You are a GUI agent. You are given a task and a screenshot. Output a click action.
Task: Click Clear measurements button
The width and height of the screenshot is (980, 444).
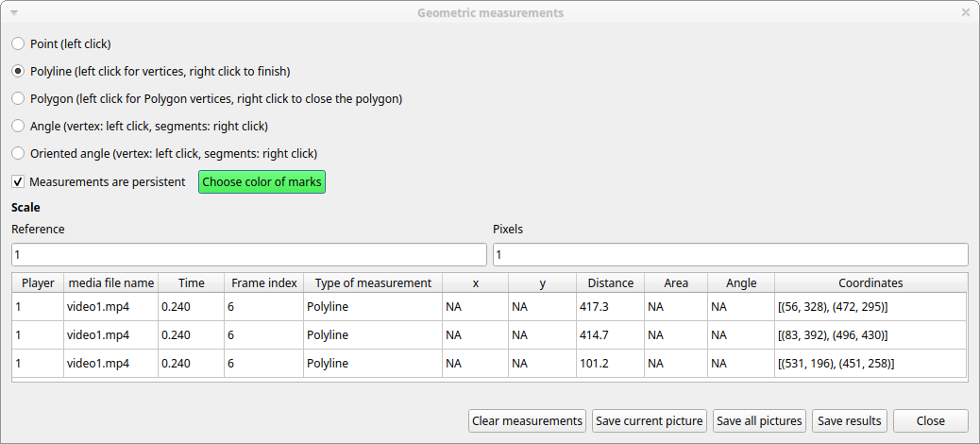click(527, 421)
